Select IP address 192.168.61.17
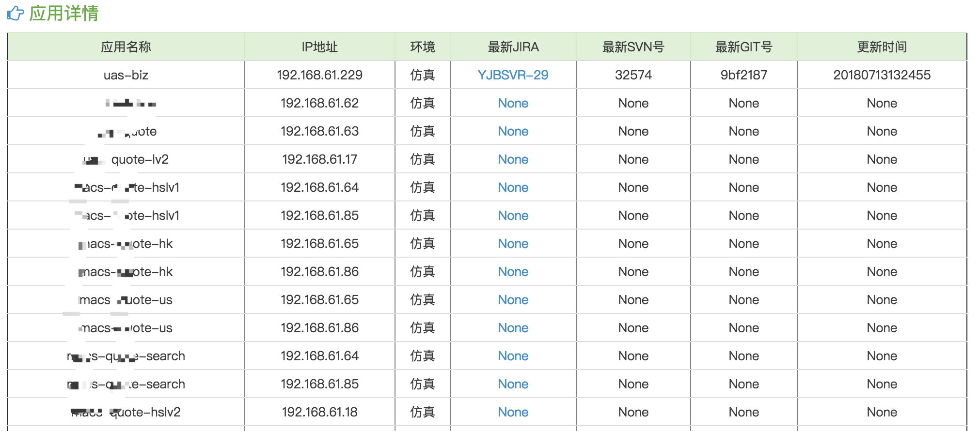 click(319, 159)
